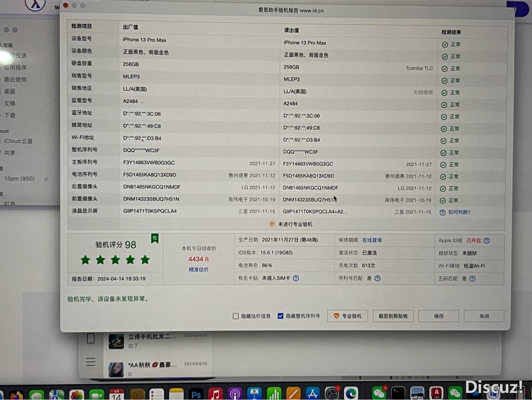Click help icon next to 如何判断?

pyautogui.click(x=442, y=212)
